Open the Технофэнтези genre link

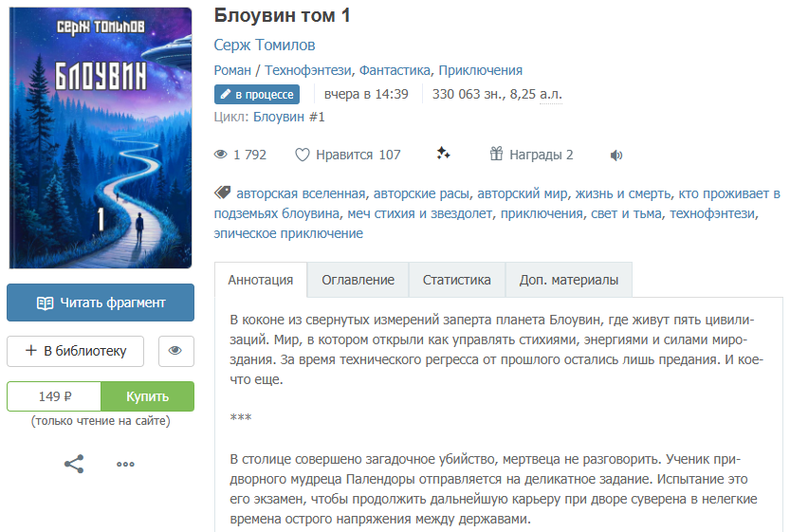[308, 70]
